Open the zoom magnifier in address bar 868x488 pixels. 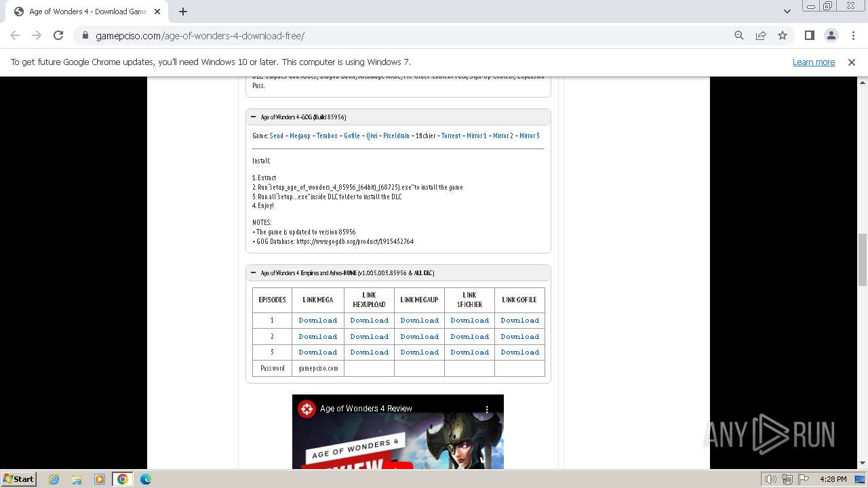(x=739, y=35)
